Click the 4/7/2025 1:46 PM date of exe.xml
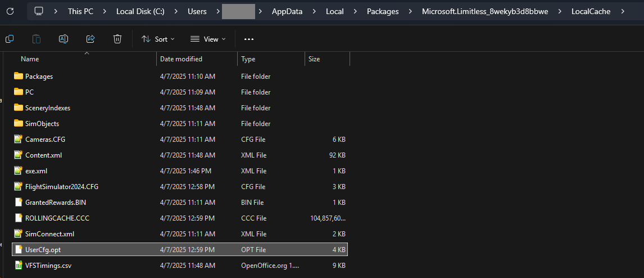The height and width of the screenshot is (278, 644). click(x=185, y=171)
